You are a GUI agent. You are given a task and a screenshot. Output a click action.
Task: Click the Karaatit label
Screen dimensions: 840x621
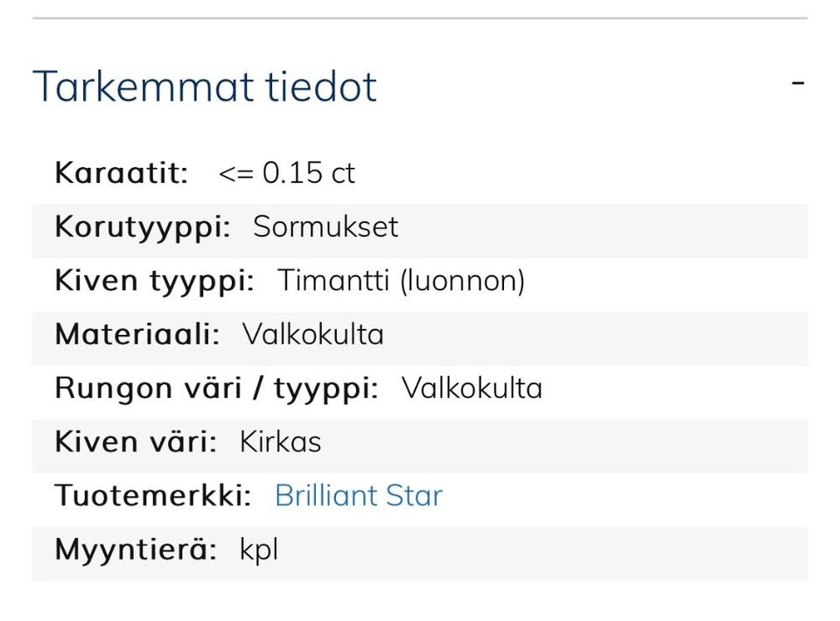pos(122,173)
